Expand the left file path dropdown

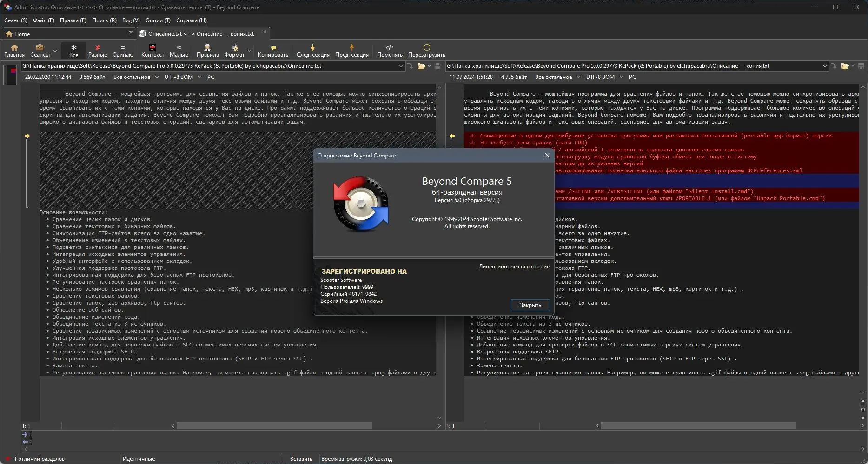pos(401,66)
